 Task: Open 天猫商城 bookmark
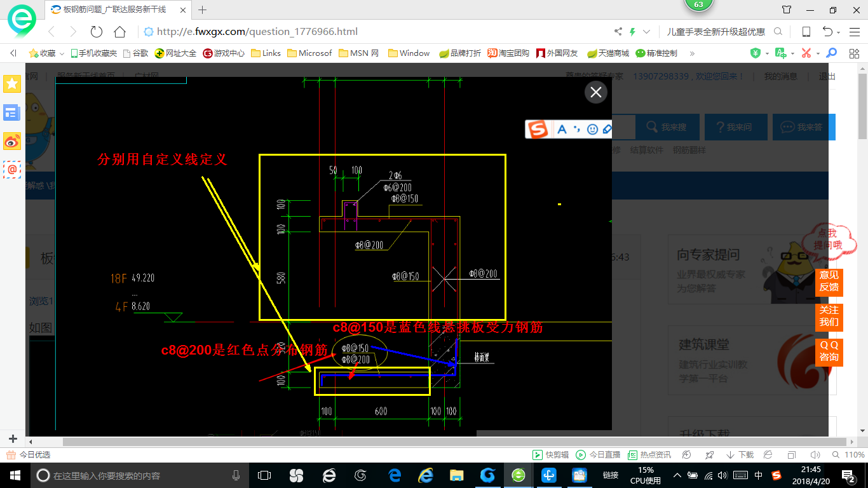pos(607,53)
